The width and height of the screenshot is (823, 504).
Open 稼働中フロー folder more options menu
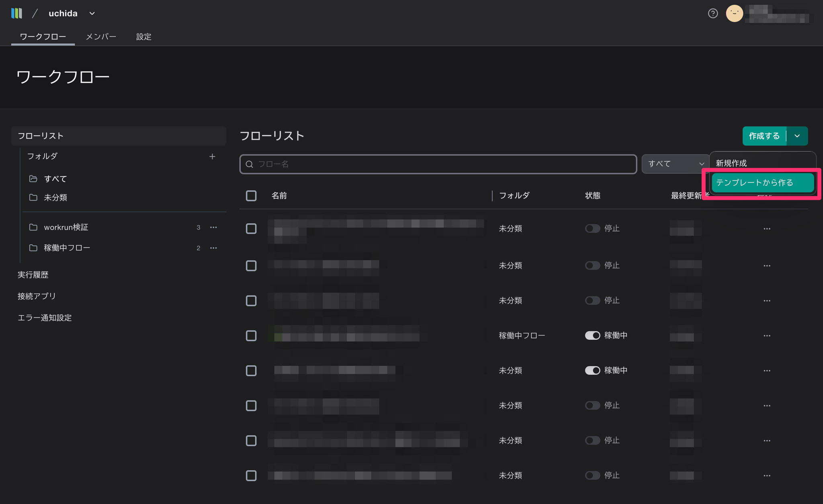pos(213,248)
